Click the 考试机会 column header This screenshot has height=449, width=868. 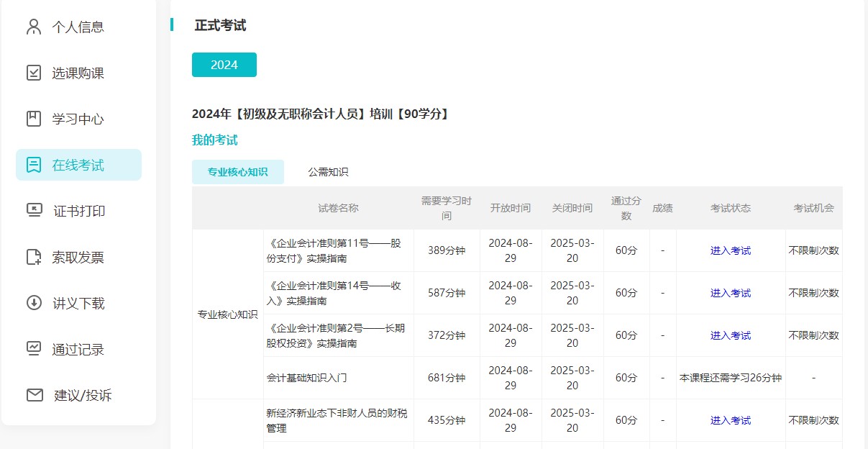814,208
